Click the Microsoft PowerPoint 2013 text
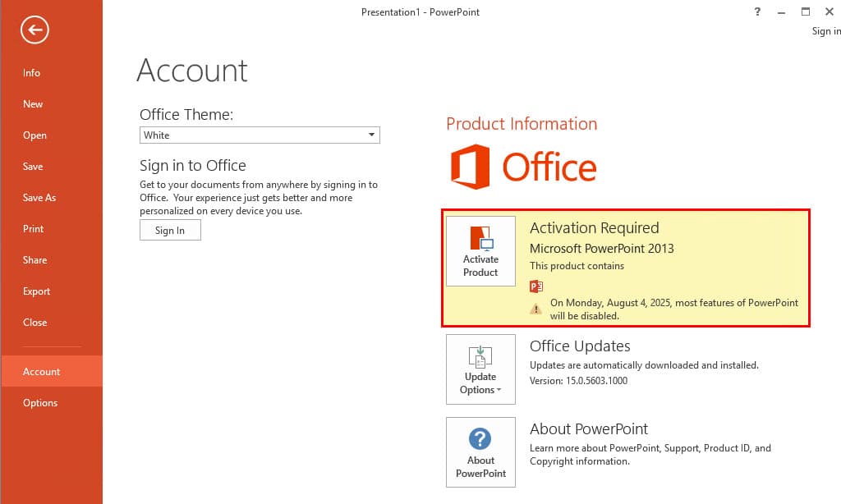 coord(602,248)
